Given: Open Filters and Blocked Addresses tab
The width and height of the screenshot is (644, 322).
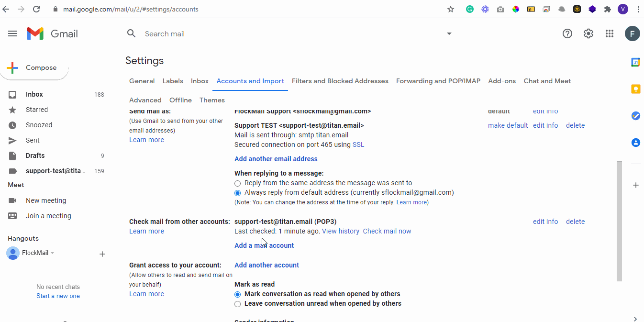Looking at the screenshot, I should (x=340, y=81).
